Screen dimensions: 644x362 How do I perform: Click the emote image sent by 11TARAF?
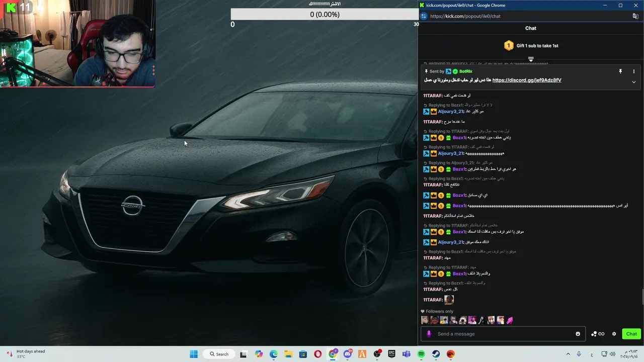[449, 300]
